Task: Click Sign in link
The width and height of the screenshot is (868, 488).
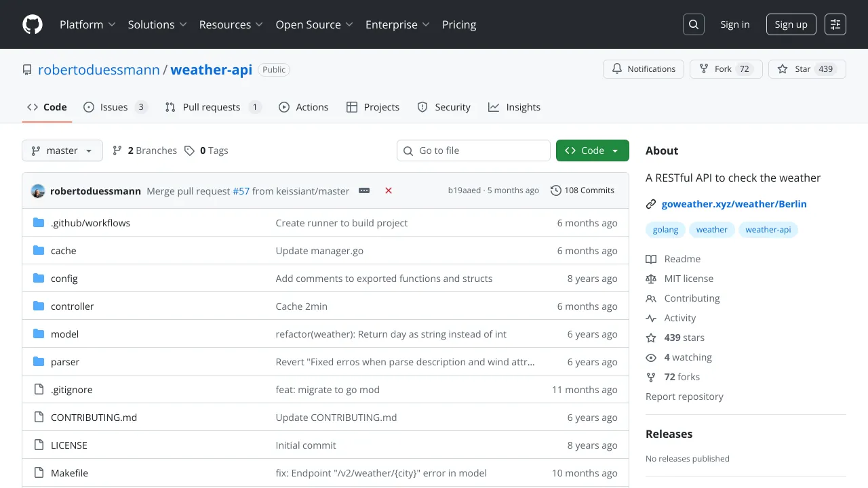Action: (735, 24)
